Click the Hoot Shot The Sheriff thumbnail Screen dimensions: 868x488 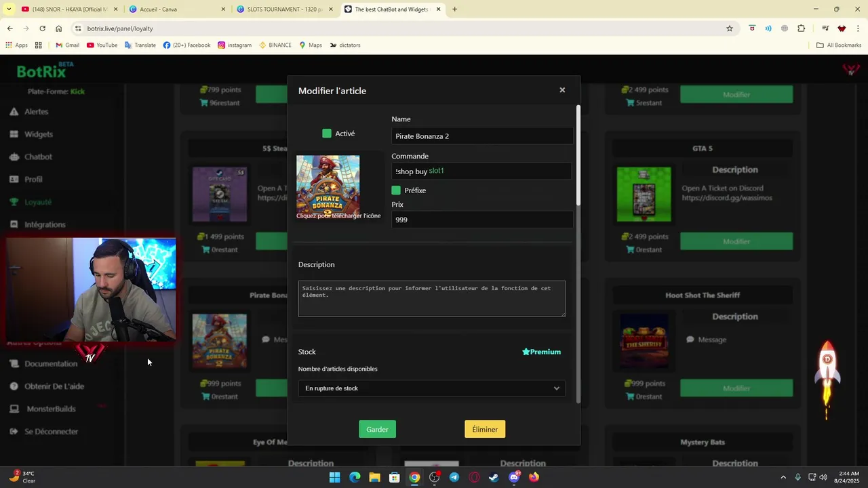644,341
